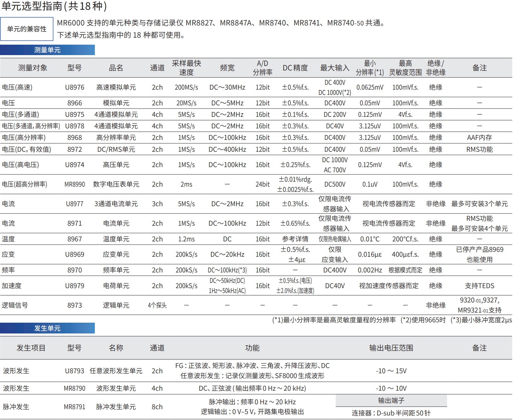Screen dimensions: 513x420
Task: Select model U8793 cell
Action: click(x=75, y=371)
